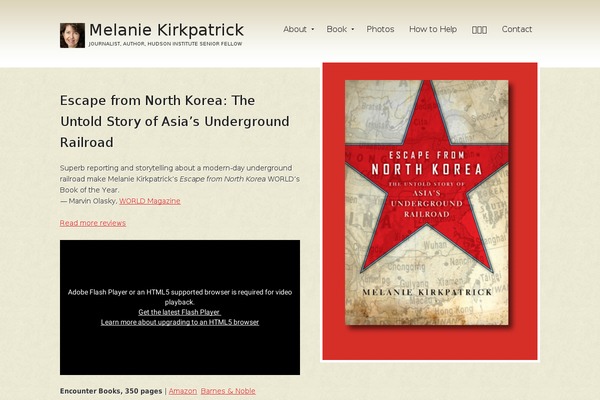The width and height of the screenshot is (600, 400).
Task: Click the Escape from North Korea book cover
Action: tap(427, 202)
